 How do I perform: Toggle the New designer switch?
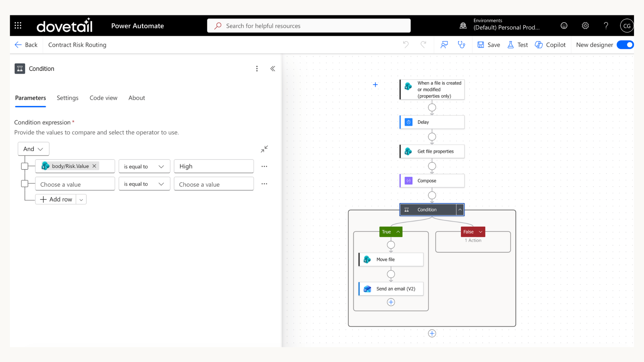coord(625,45)
